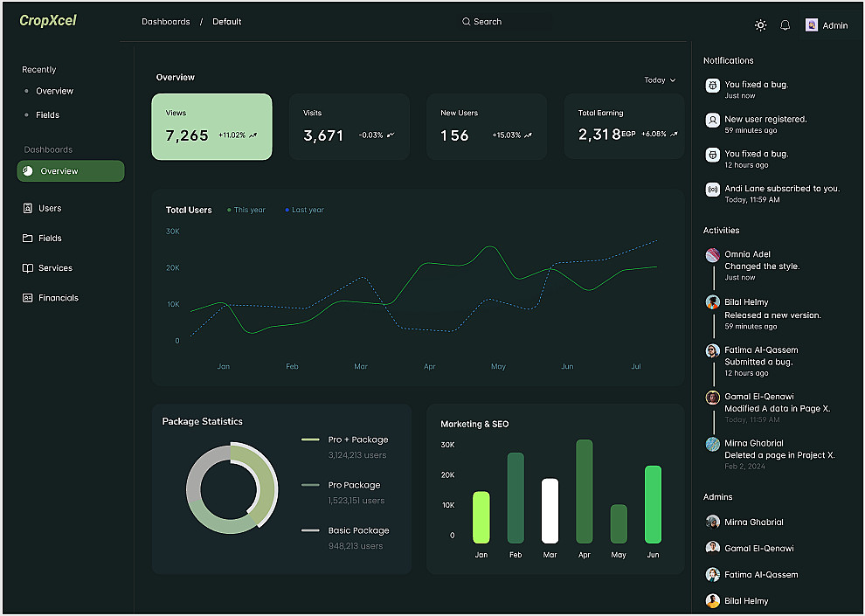865x616 pixels.
Task: Click the Andi Lane subscription broadcast icon
Action: (x=713, y=190)
